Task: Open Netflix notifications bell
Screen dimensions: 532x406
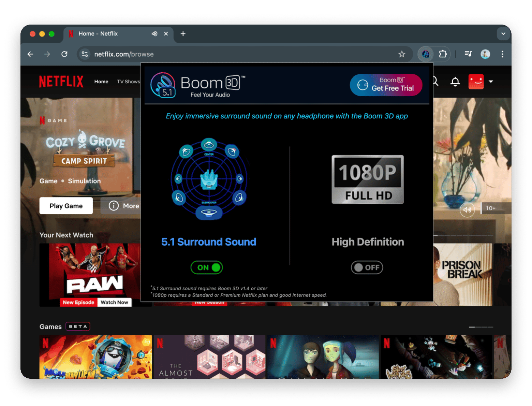Action: coord(455,82)
